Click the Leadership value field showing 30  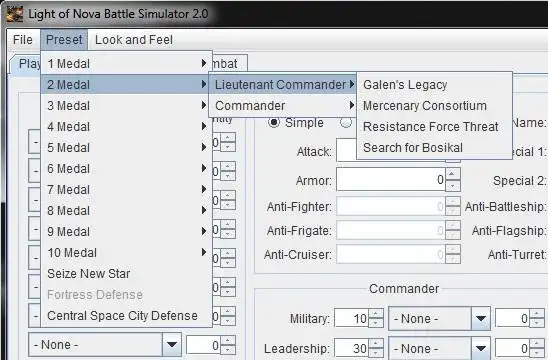click(x=352, y=348)
